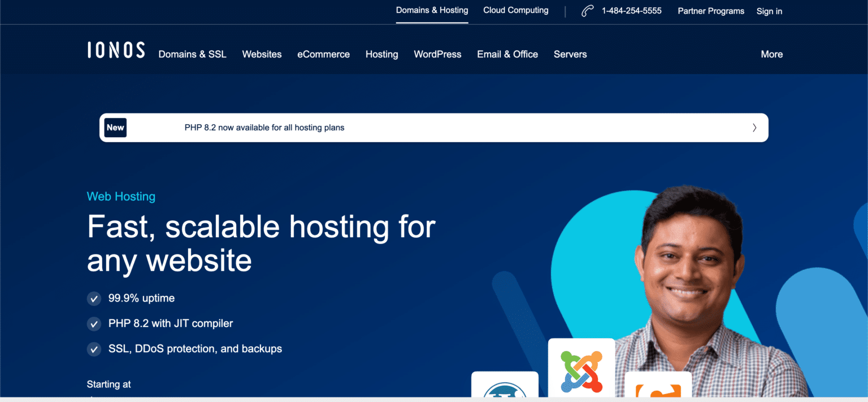868x402 pixels.
Task: Click the checkmark beside PHP 8.2 with JIT
Action: [x=94, y=324]
